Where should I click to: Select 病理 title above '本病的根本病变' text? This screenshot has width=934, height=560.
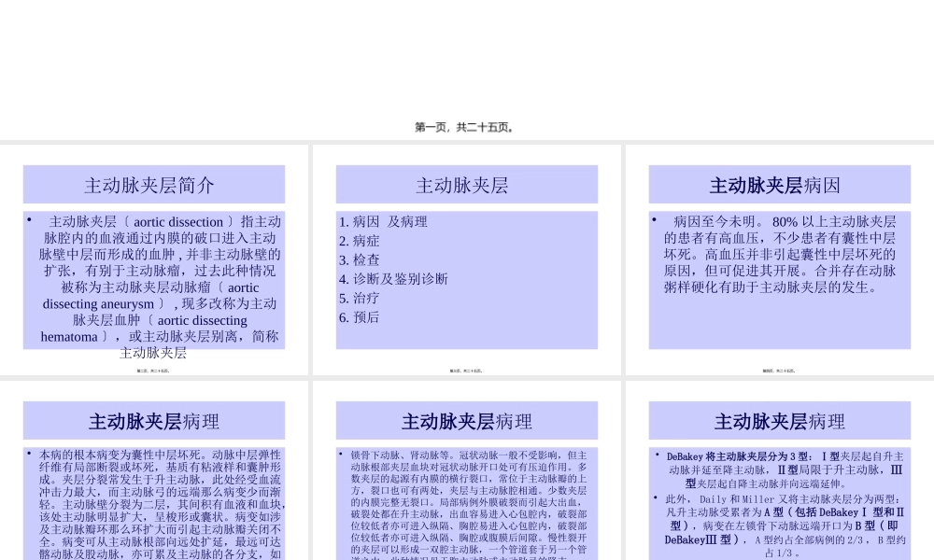coord(153,421)
